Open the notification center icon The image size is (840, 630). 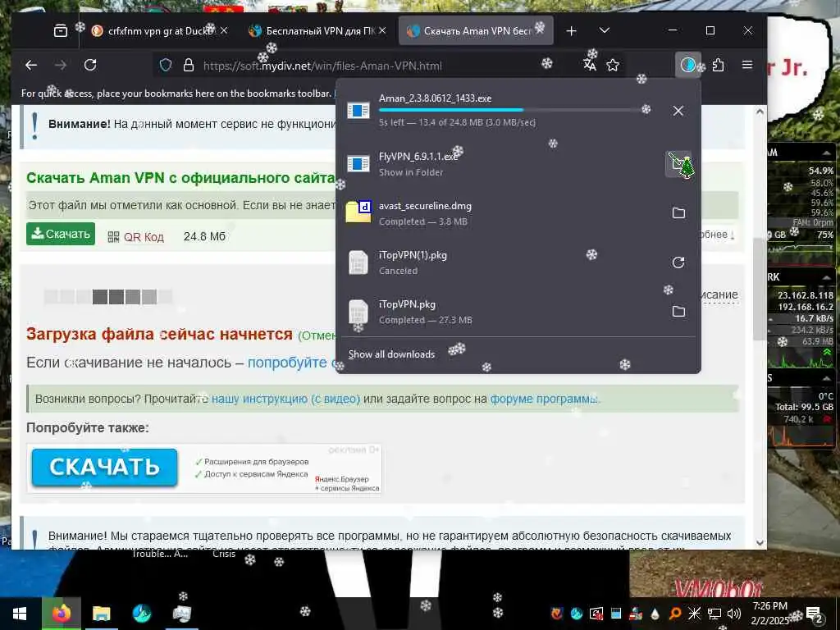815,614
